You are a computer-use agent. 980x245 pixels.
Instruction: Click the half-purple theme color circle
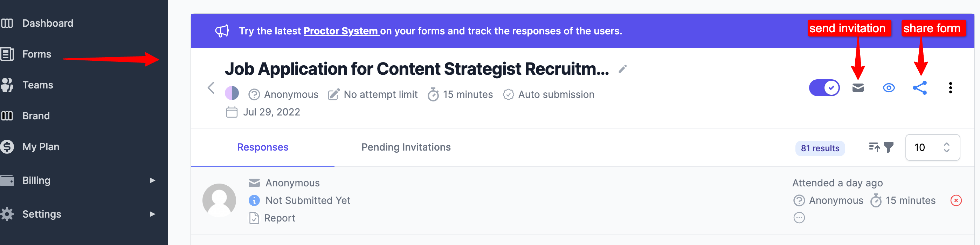232,93
